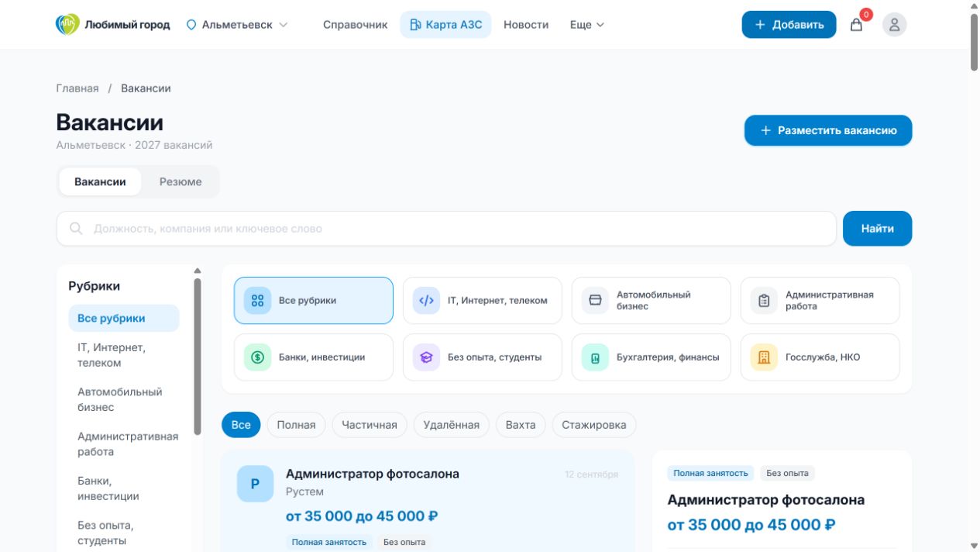Filter vacancies by Вахта
Screen dimensions: 980x552
[x=521, y=425]
